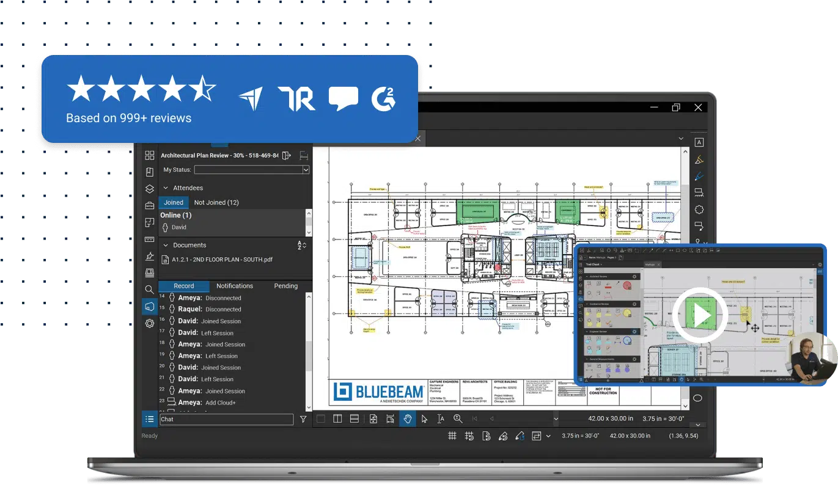Open the page number dropdown in navigation bar
Screen dimensions: 838x504
pyautogui.click(x=556, y=418)
